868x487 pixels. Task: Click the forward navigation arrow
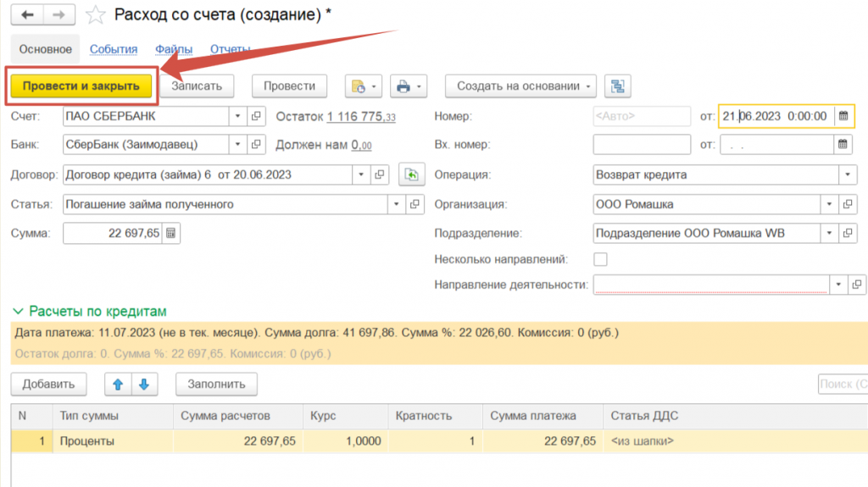coord(58,15)
